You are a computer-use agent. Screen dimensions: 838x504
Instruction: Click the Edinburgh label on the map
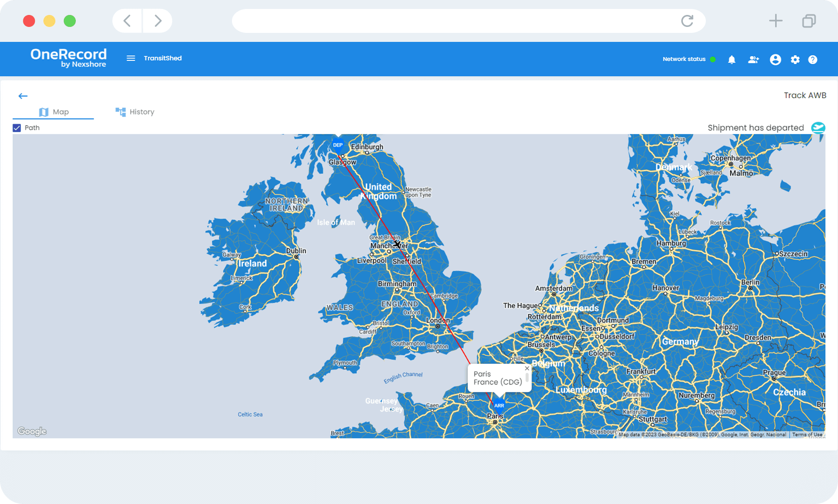coord(367,147)
